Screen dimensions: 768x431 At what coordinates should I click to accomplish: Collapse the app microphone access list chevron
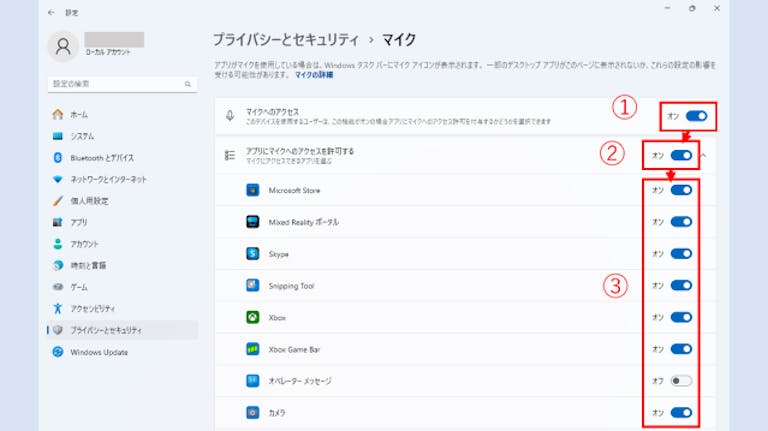[x=704, y=155]
